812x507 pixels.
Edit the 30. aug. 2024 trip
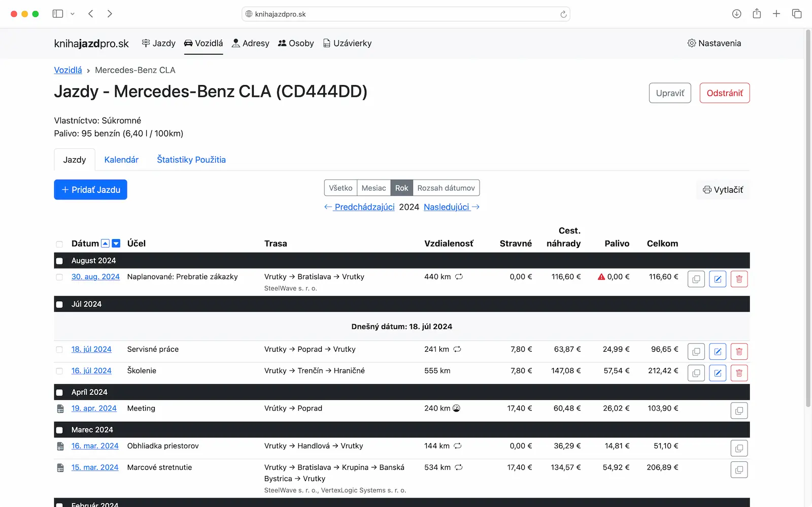(718, 279)
